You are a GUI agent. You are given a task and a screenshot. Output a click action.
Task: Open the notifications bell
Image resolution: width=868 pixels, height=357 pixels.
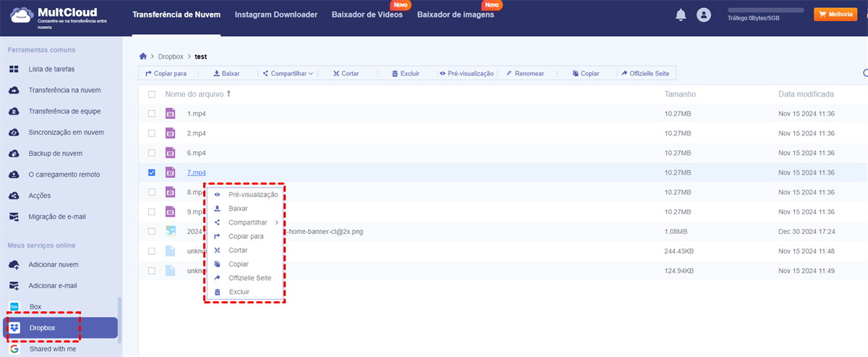[x=681, y=14]
